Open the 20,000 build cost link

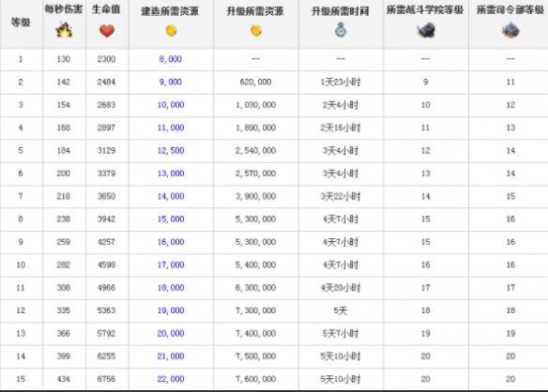click(x=171, y=333)
